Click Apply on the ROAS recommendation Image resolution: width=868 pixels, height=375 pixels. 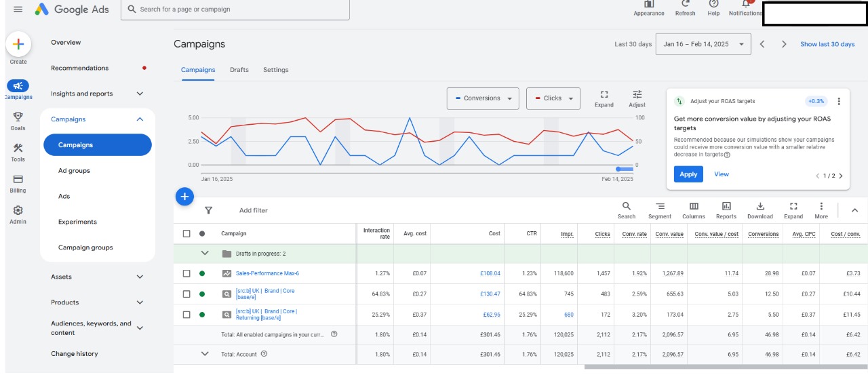pyautogui.click(x=688, y=174)
